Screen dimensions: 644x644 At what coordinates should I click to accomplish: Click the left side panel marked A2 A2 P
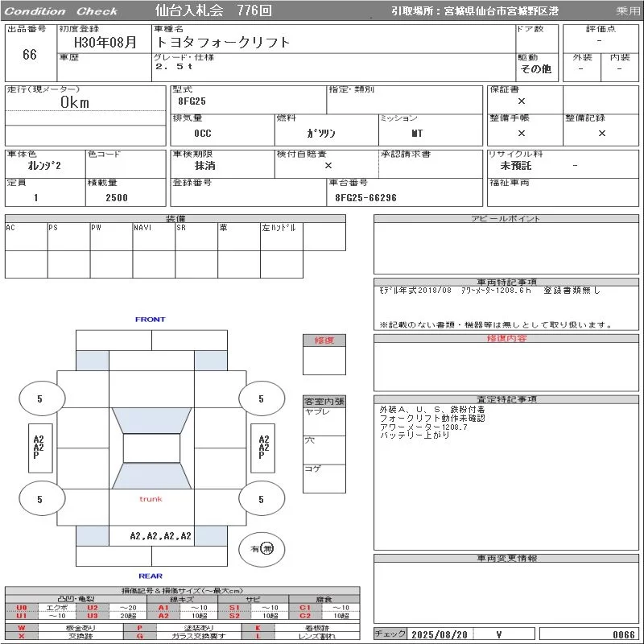39,447
